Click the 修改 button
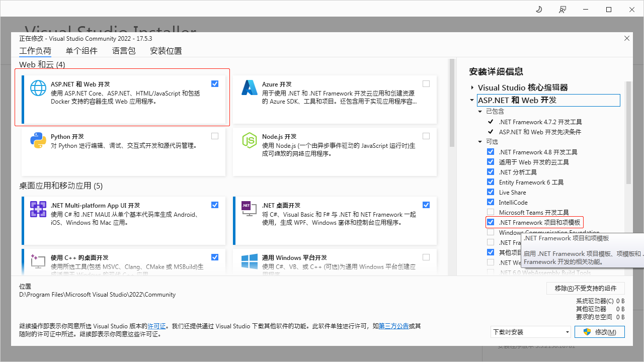Screen dimensions: 644x362 click(599, 332)
